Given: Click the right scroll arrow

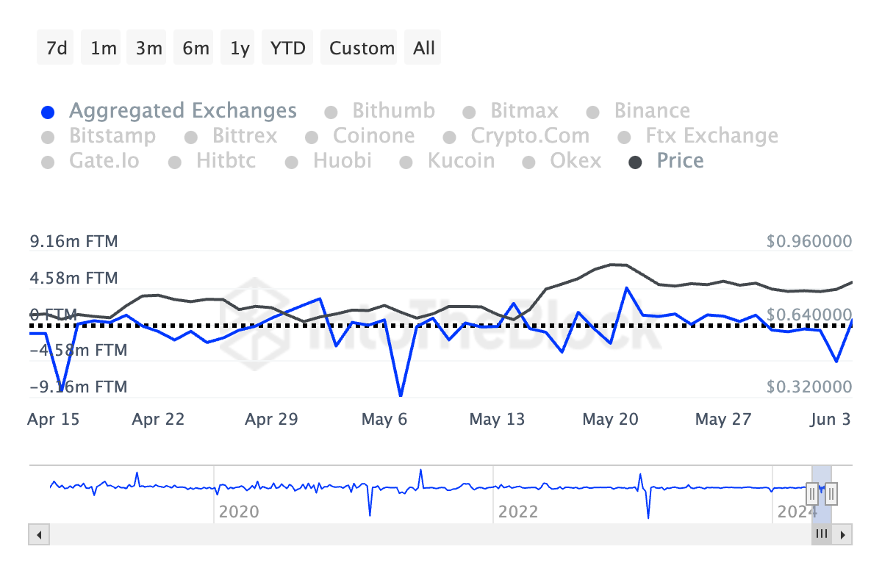Looking at the screenshot, I should 844,534.
